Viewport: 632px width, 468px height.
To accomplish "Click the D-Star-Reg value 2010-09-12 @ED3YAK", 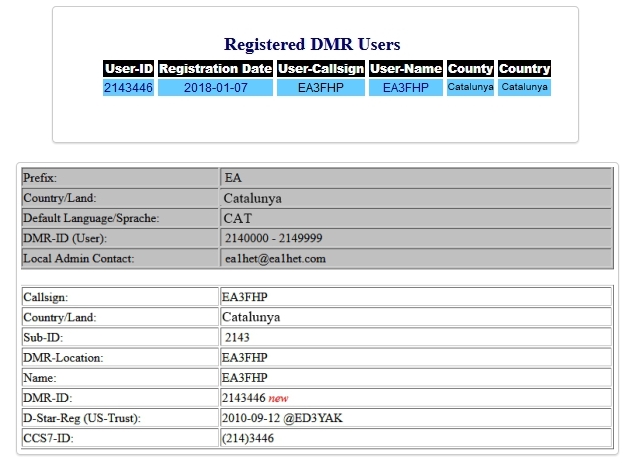I will pos(282,417).
